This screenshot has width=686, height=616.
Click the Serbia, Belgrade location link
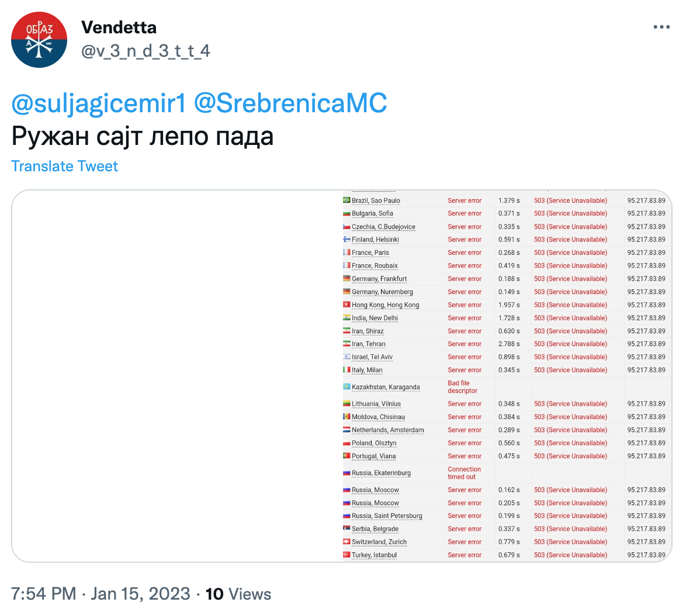coord(375,529)
